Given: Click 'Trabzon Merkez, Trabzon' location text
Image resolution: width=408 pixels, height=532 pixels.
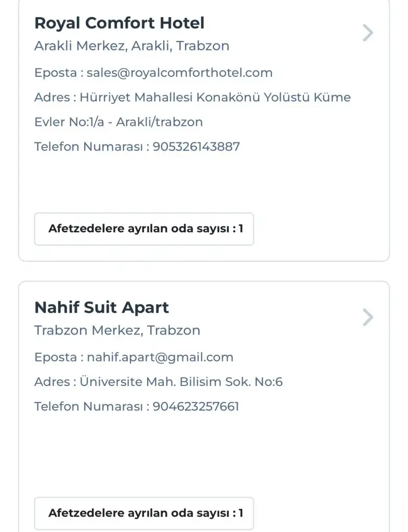Looking at the screenshot, I should click(x=117, y=330).
